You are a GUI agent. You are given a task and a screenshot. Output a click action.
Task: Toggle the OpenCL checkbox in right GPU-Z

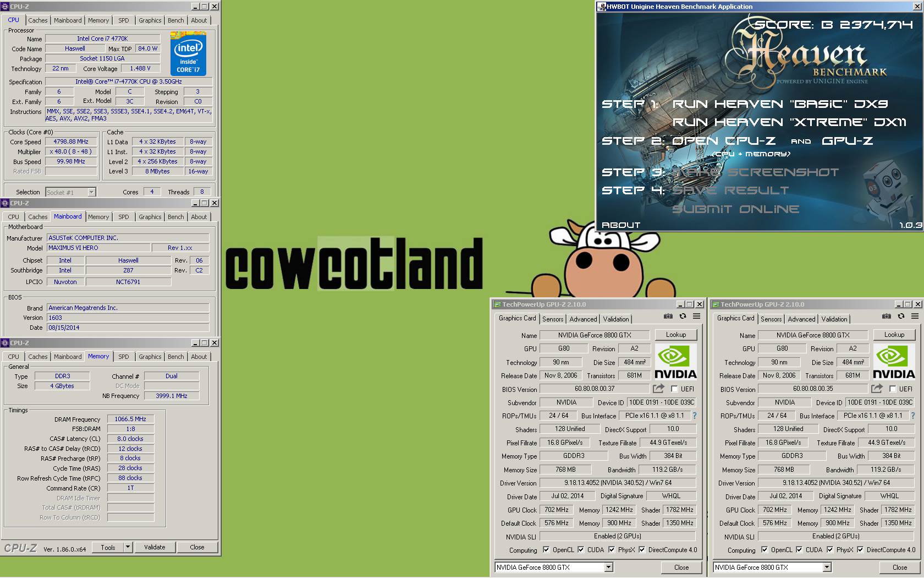[765, 550]
